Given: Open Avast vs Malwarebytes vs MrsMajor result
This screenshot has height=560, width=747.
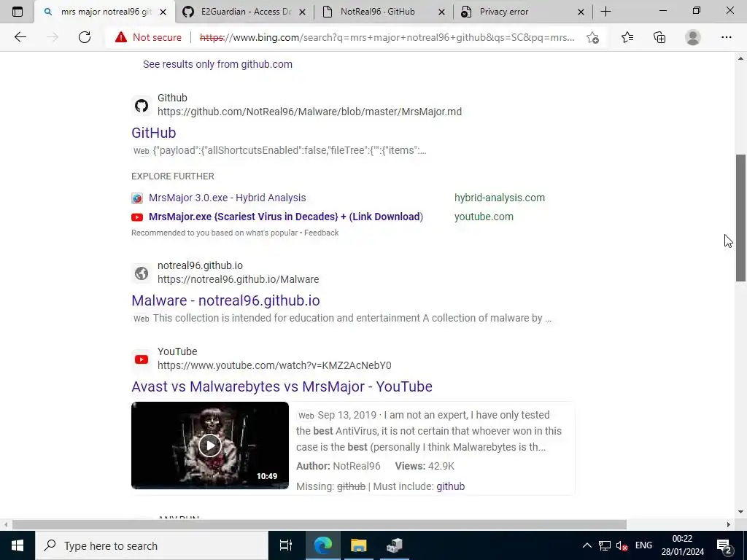Looking at the screenshot, I should pyautogui.click(x=282, y=386).
